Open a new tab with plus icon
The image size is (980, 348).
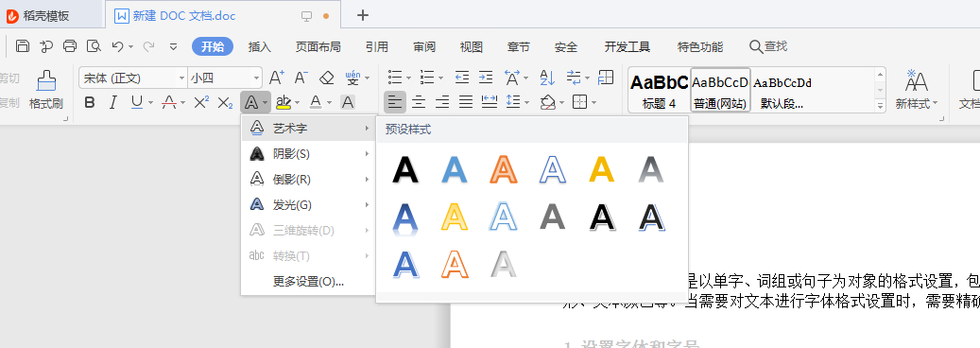(363, 16)
